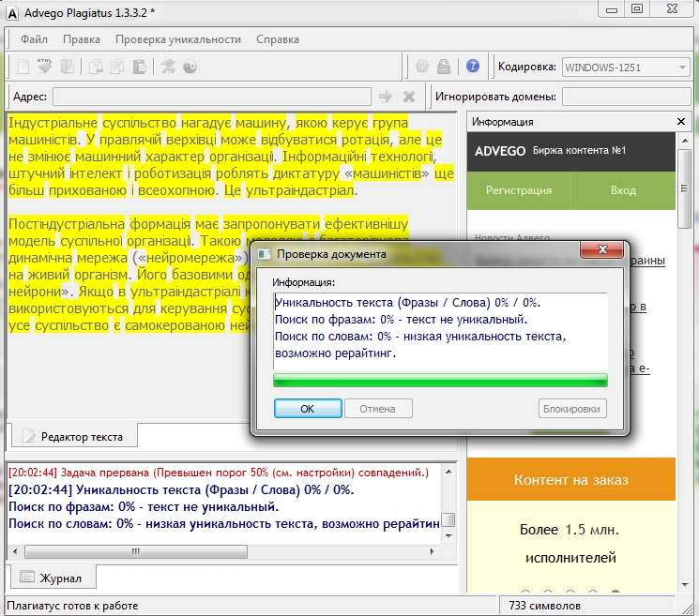The height and width of the screenshot is (616, 699).
Task: Click the green progress bar in dialog
Action: (440, 380)
